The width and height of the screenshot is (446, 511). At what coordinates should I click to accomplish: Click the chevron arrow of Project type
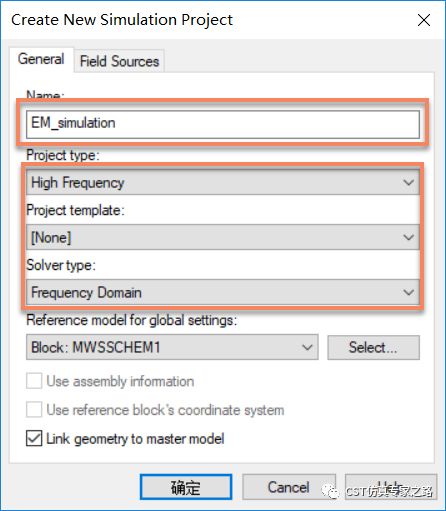(408, 182)
